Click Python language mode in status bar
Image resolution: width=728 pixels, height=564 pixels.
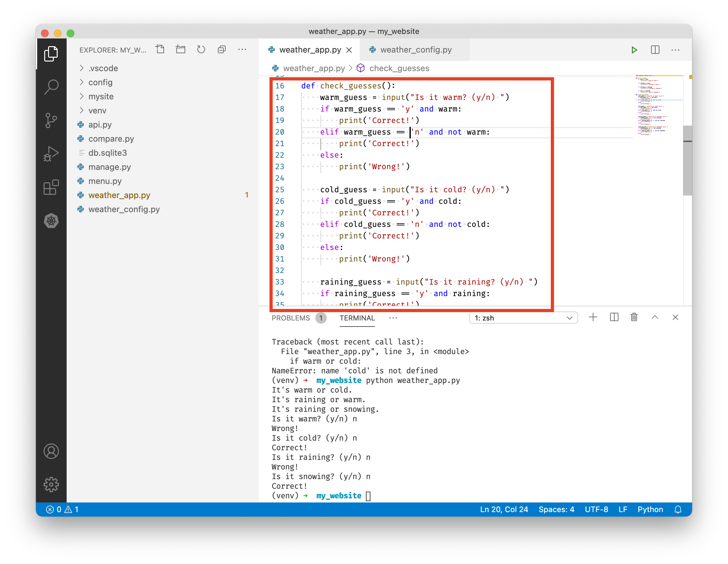[650, 509]
